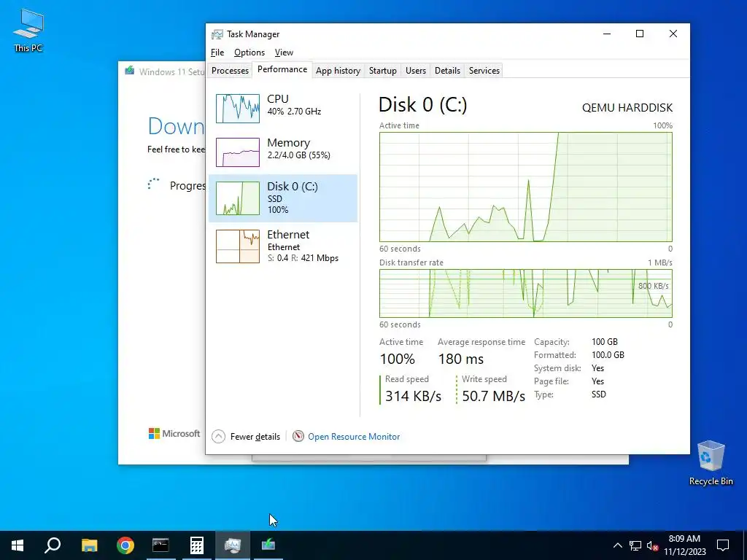747x560 pixels.
Task: Close the Task Manager window
Action: click(x=673, y=34)
